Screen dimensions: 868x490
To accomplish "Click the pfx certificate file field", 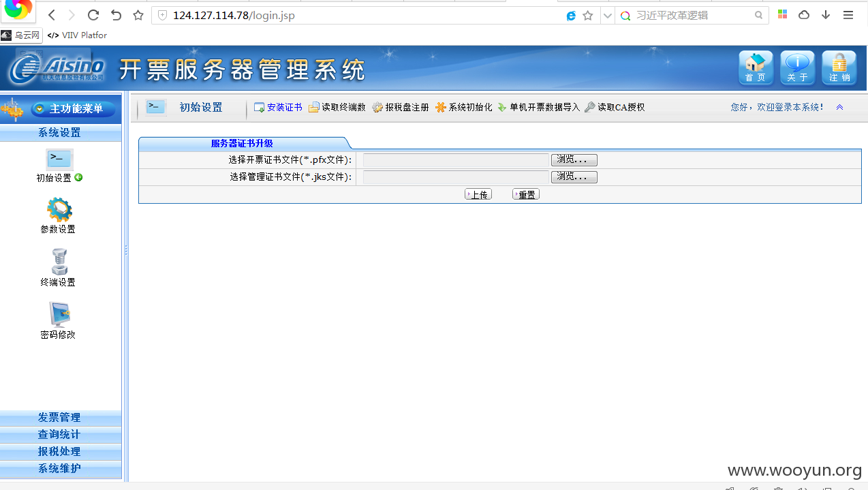I will point(456,160).
